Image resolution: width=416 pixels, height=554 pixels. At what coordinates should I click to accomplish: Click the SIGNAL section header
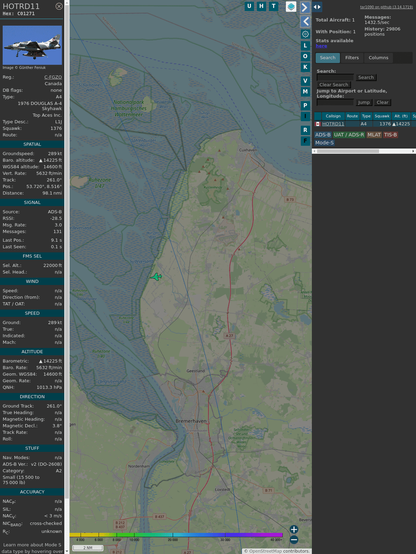(x=32, y=202)
